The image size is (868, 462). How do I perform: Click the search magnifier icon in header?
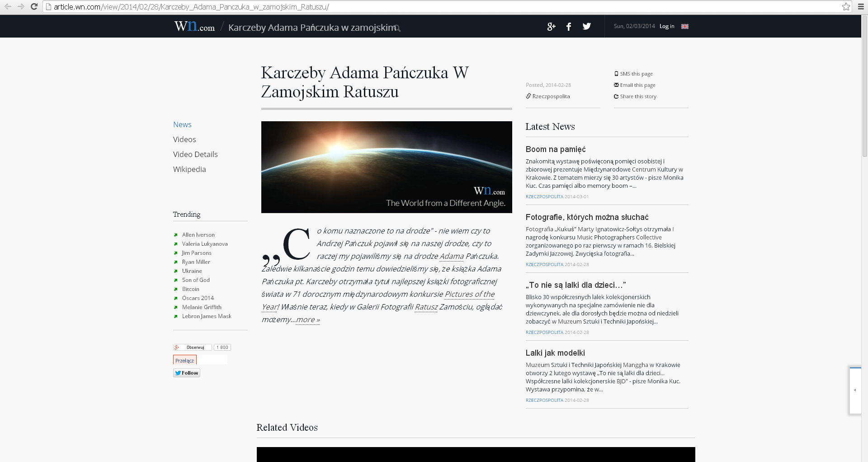pyautogui.click(x=397, y=28)
